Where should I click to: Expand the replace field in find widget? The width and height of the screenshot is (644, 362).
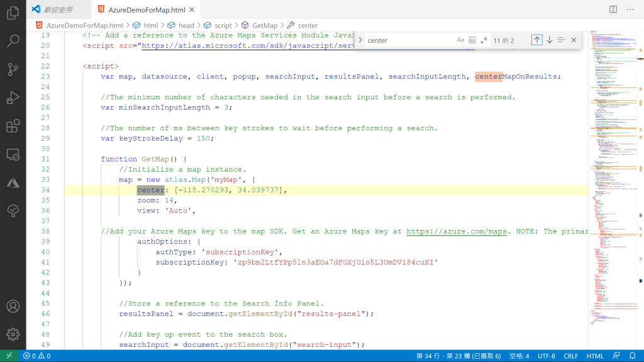coord(360,40)
